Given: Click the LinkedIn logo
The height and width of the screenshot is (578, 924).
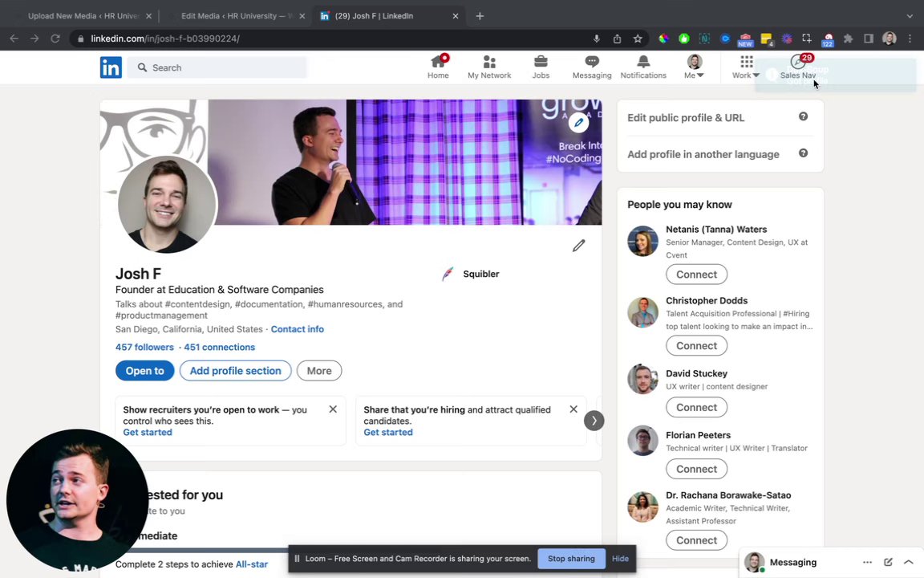Looking at the screenshot, I should [x=111, y=67].
